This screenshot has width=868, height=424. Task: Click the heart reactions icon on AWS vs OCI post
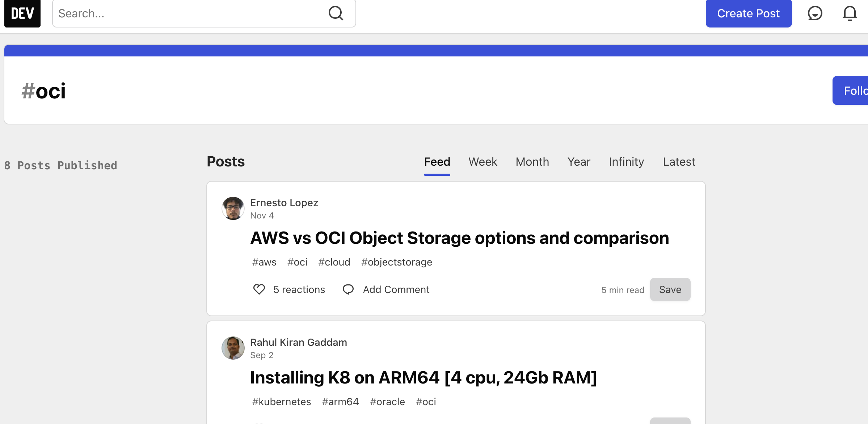pos(259,289)
